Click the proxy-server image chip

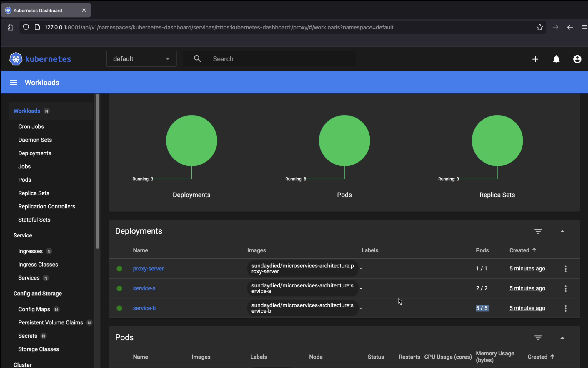click(x=303, y=269)
